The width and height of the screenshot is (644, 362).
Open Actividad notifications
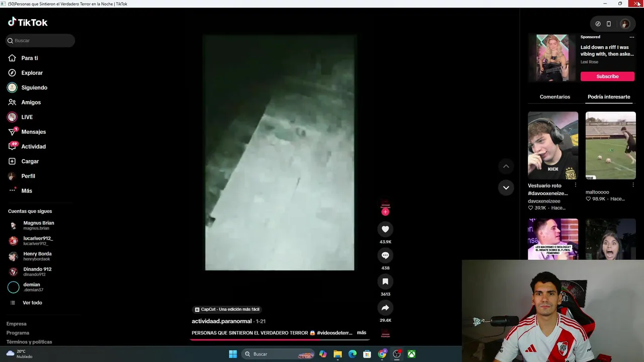click(27, 146)
